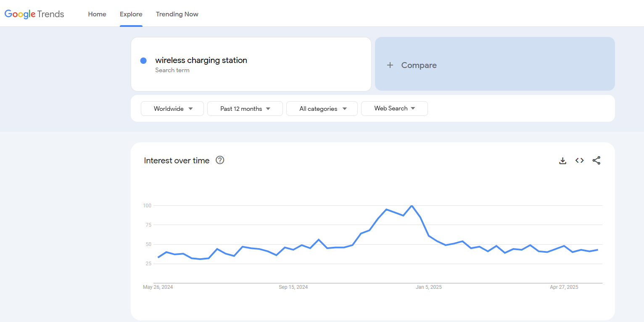
Task: Click the Search term label under the query
Action: point(172,70)
